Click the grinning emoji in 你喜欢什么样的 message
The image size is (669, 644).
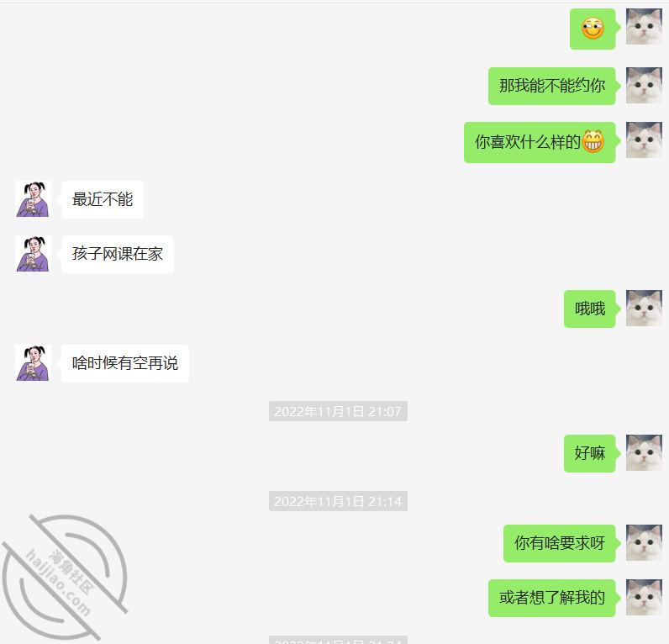pyautogui.click(x=593, y=141)
